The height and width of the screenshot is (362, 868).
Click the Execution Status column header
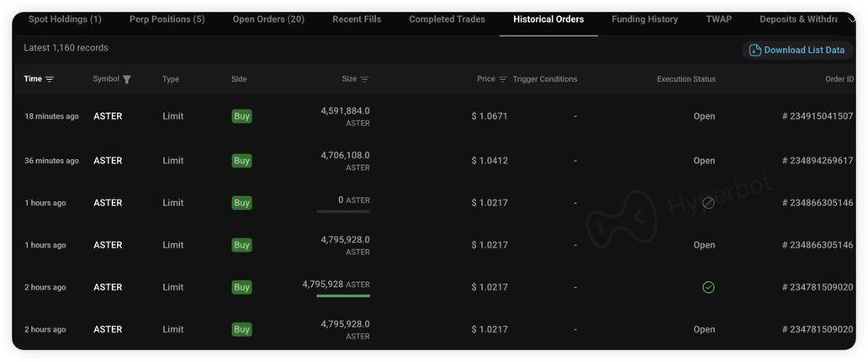pos(685,79)
